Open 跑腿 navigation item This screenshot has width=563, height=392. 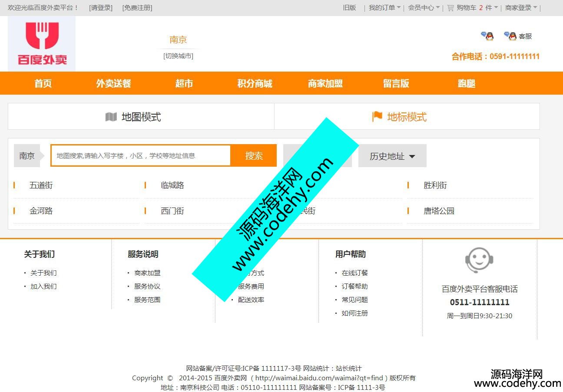click(467, 83)
